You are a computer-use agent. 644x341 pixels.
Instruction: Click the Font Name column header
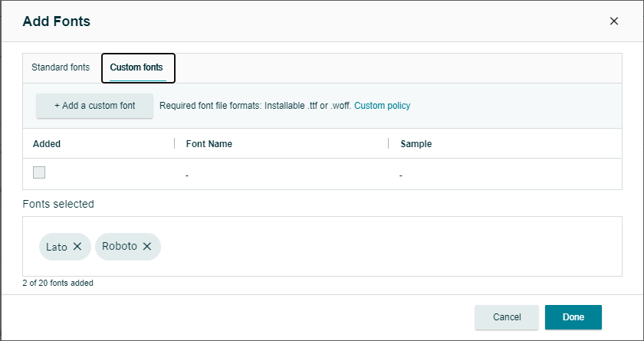click(x=209, y=144)
